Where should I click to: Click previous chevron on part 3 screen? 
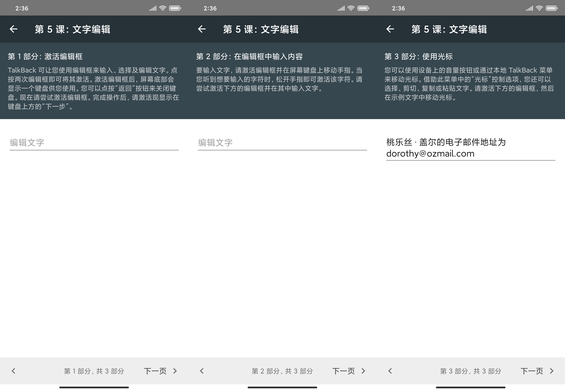[390, 371]
